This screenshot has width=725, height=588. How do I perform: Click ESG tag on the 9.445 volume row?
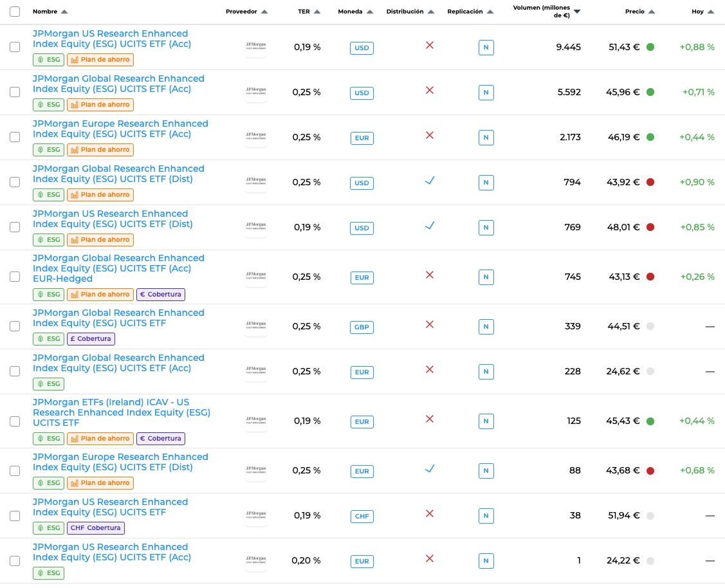pos(48,60)
